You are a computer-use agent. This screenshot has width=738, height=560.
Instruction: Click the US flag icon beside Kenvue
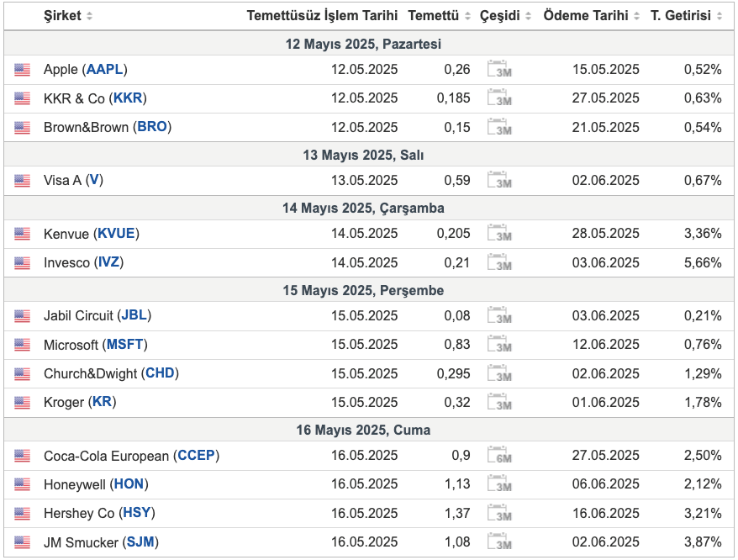22,234
